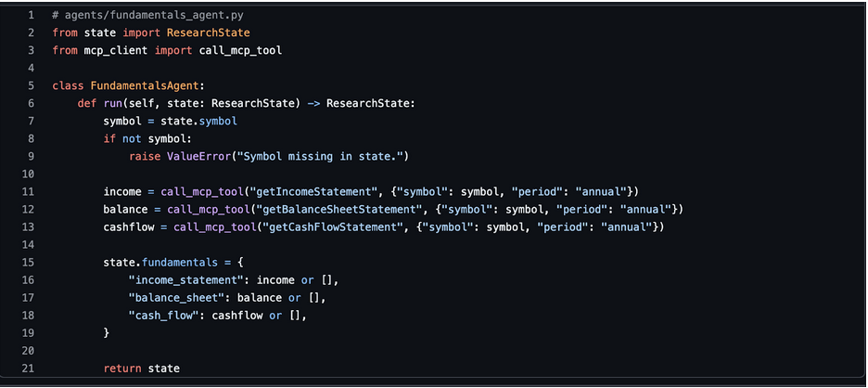
Task: Click the file path comment agents/fundamentals_agent.py
Action: click(x=154, y=15)
